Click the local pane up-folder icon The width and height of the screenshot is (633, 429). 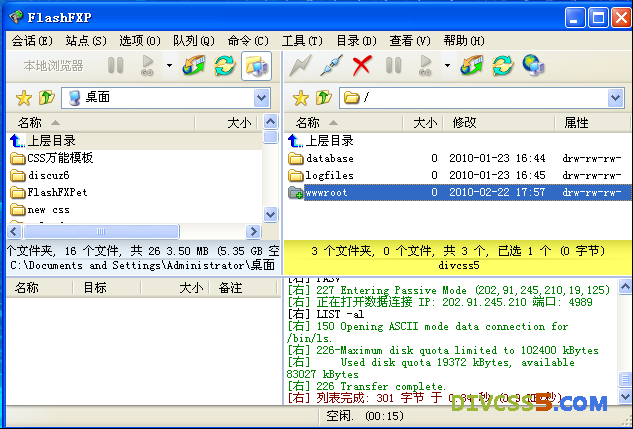47,98
